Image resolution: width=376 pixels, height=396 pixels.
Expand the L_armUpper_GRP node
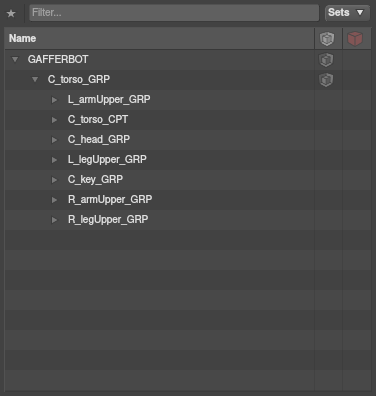tap(54, 100)
